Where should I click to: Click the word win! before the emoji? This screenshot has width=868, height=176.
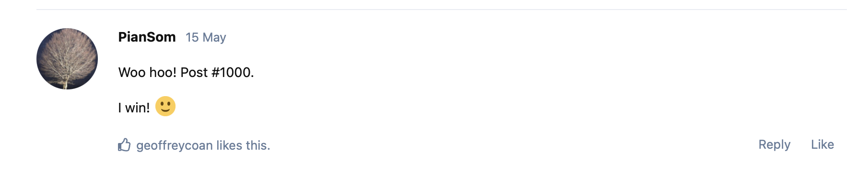pyautogui.click(x=137, y=108)
